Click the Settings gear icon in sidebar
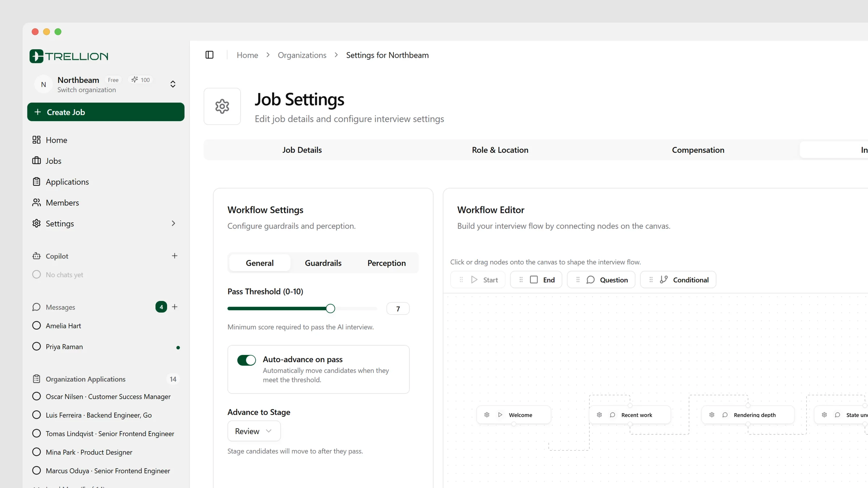868x488 pixels. (37, 223)
